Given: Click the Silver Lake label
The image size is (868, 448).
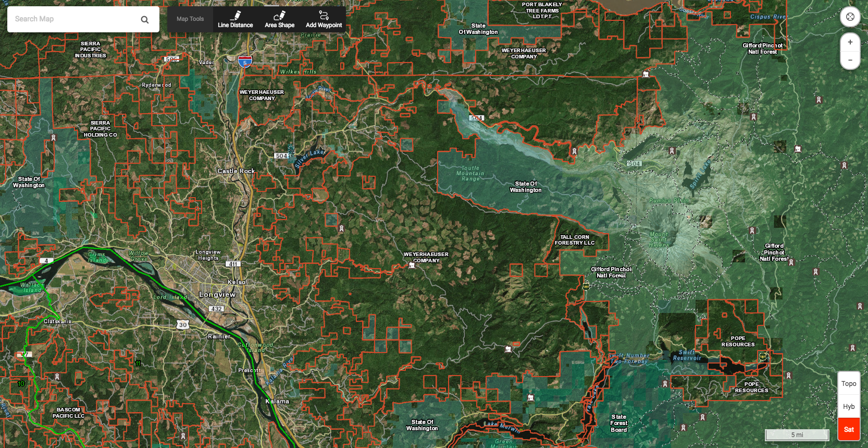Looking at the screenshot, I should pyautogui.click(x=309, y=159).
